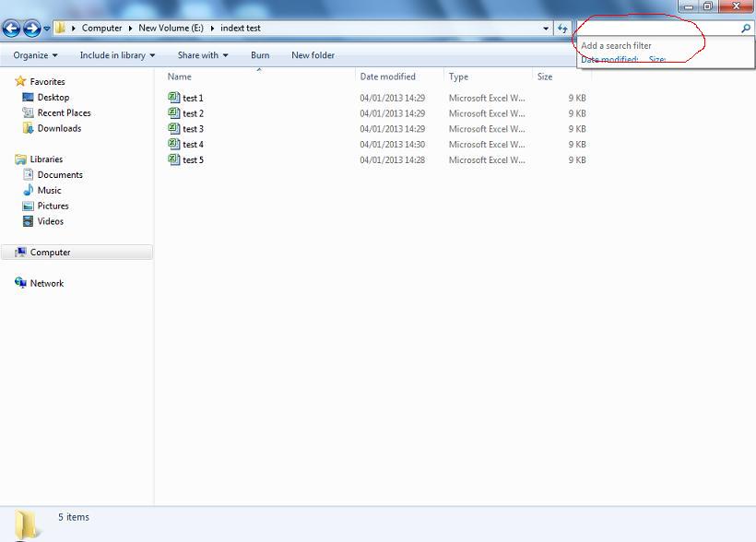Viewport: 756px width, 542px height.
Task: Open Music library
Action: [x=49, y=190]
